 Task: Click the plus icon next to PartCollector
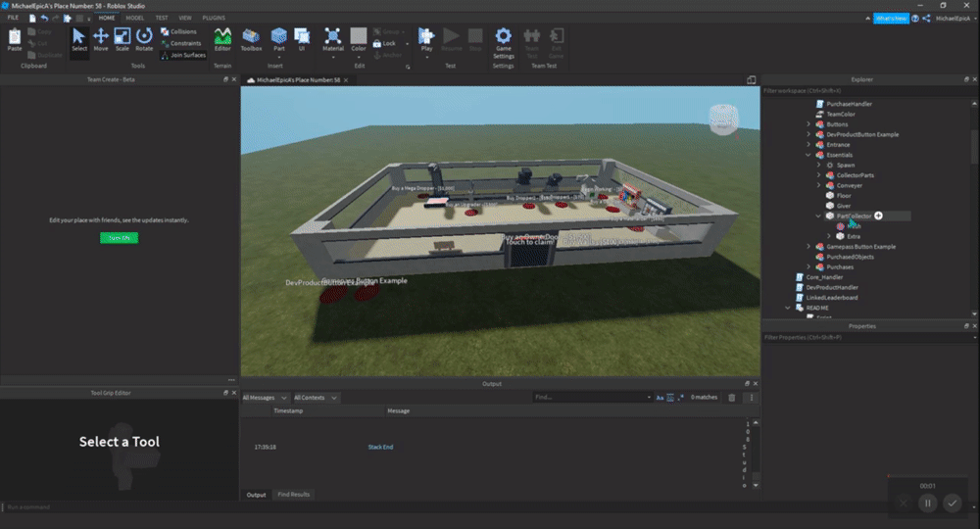pyautogui.click(x=878, y=216)
